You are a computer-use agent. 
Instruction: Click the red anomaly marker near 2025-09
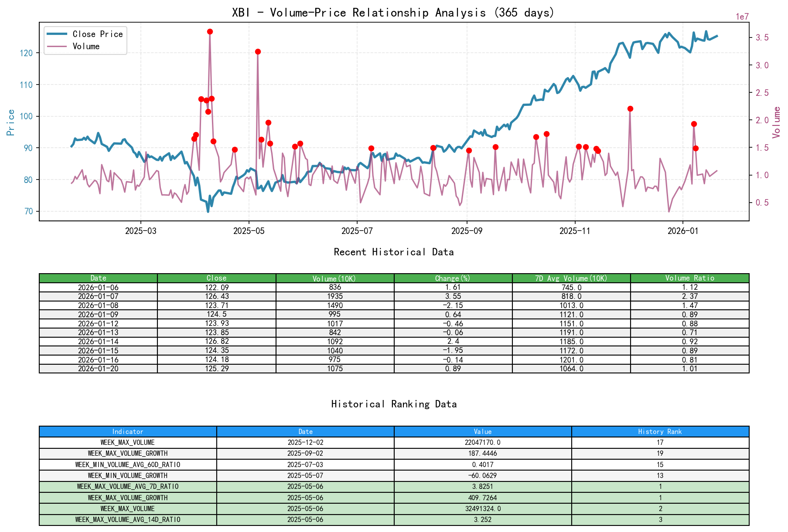tap(469, 150)
